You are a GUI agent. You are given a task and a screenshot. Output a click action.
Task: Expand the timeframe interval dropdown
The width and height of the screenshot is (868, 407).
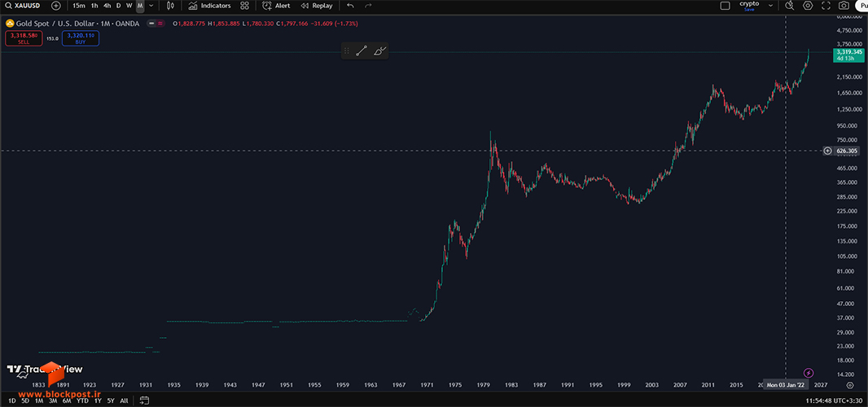click(x=151, y=6)
